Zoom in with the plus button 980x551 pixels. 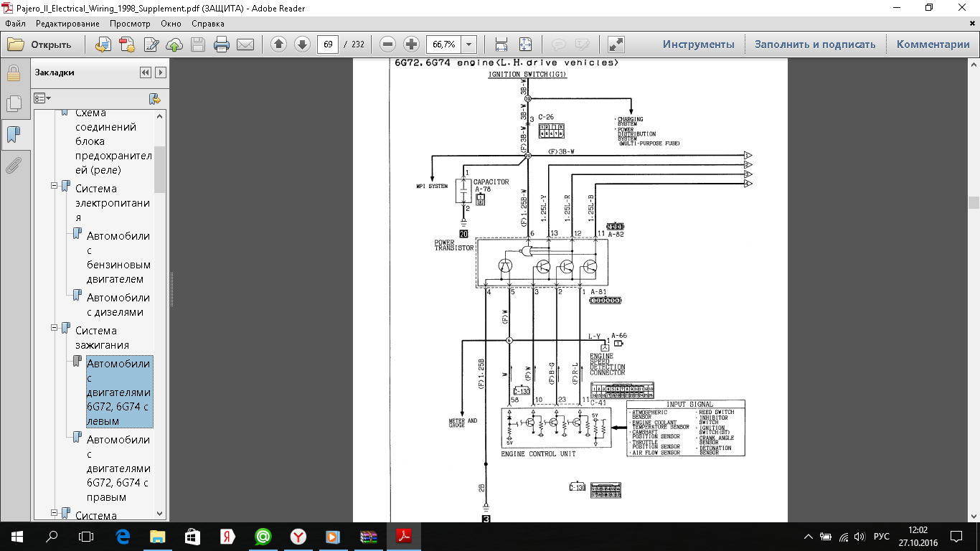(411, 44)
